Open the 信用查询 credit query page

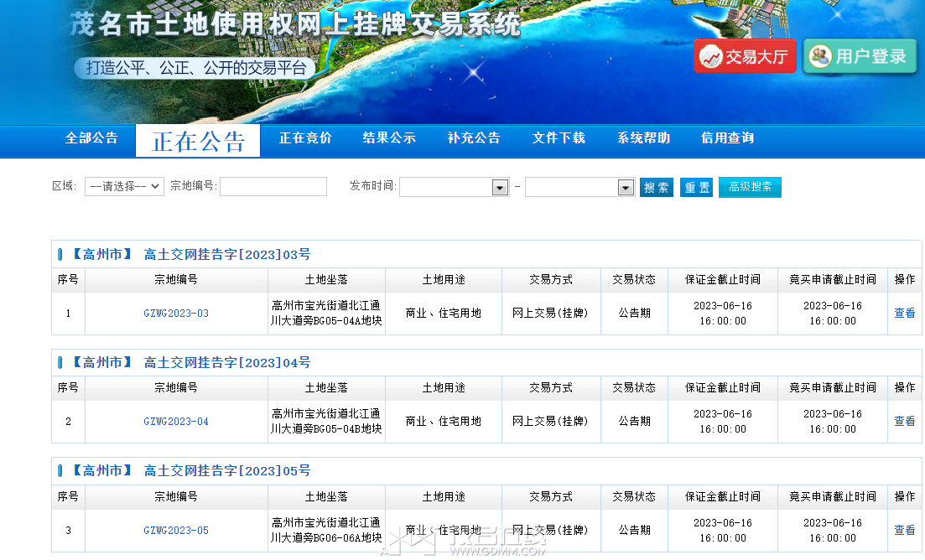tap(727, 138)
